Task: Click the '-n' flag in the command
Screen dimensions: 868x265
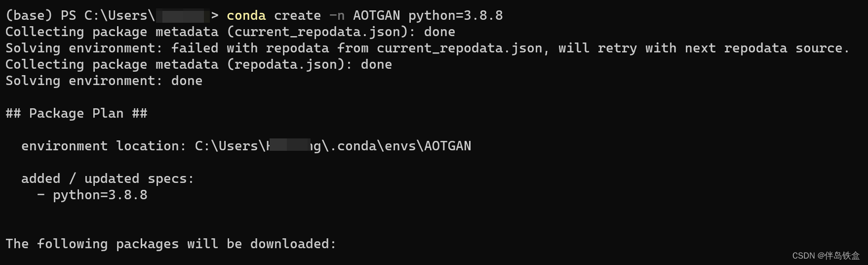Action: [x=337, y=16]
